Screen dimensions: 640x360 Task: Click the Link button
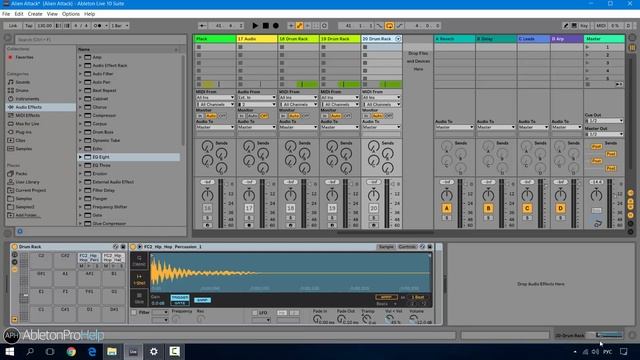tap(13, 26)
